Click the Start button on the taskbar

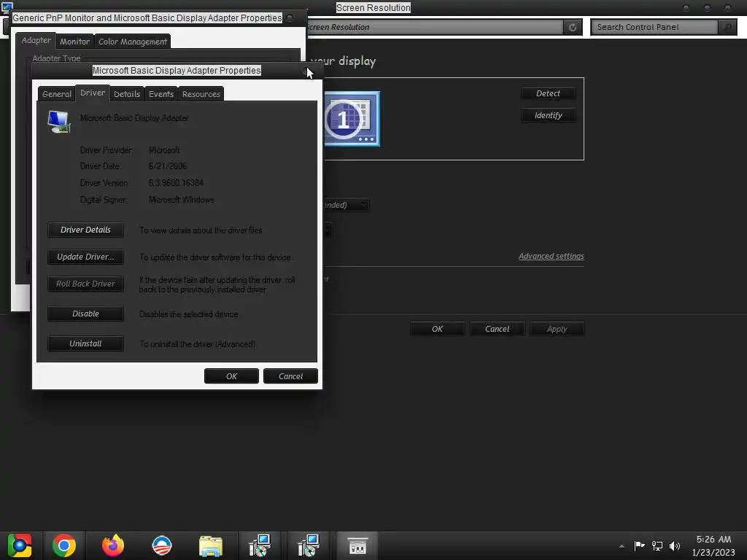[x=20, y=545]
